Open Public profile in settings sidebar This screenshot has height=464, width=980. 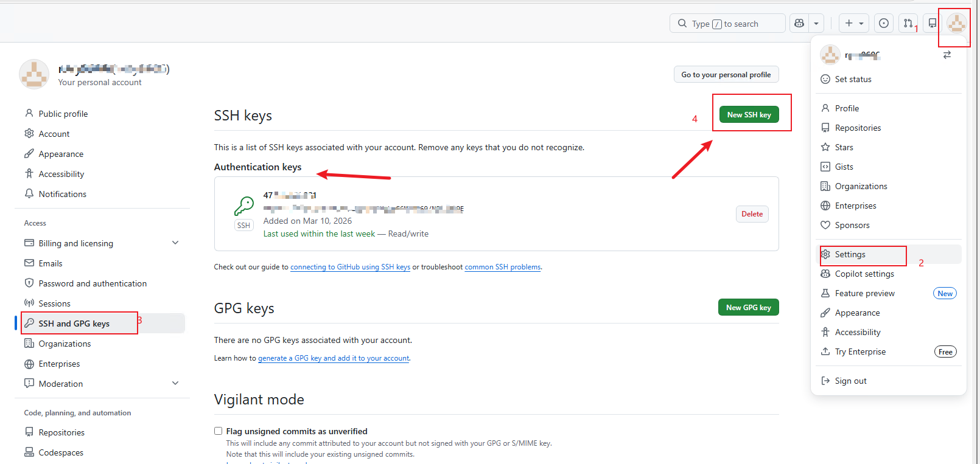click(102, 114)
